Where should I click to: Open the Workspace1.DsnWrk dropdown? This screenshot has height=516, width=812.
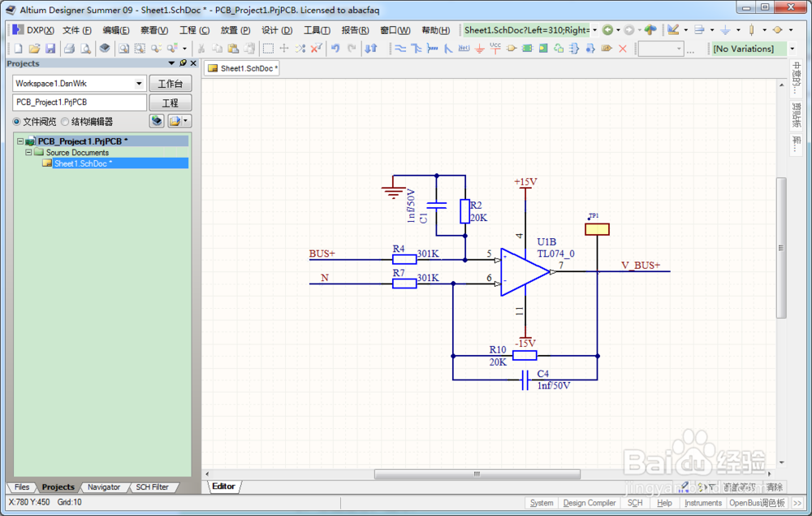pyautogui.click(x=139, y=84)
